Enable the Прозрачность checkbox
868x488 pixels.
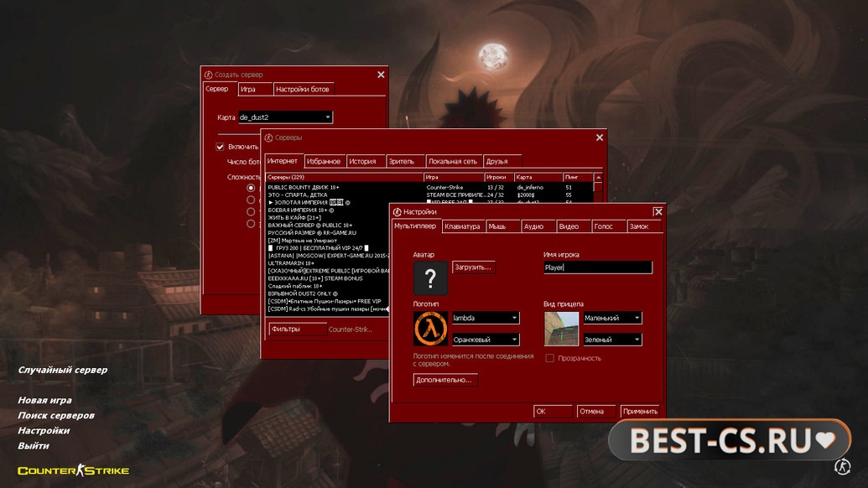click(549, 358)
